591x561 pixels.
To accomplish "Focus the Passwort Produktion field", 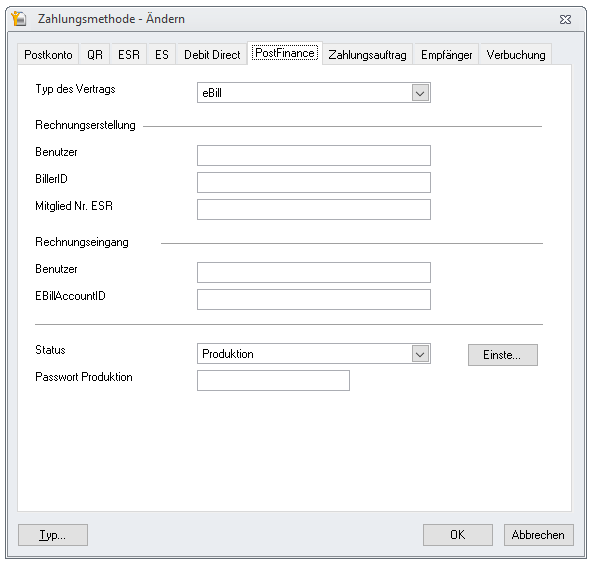I will pyautogui.click(x=273, y=380).
